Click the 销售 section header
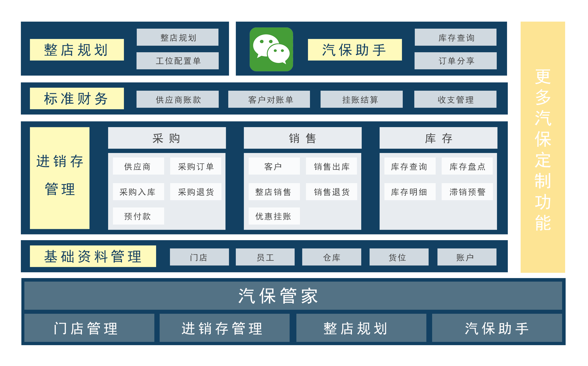Screen dimensions: 588x366 click(303, 138)
